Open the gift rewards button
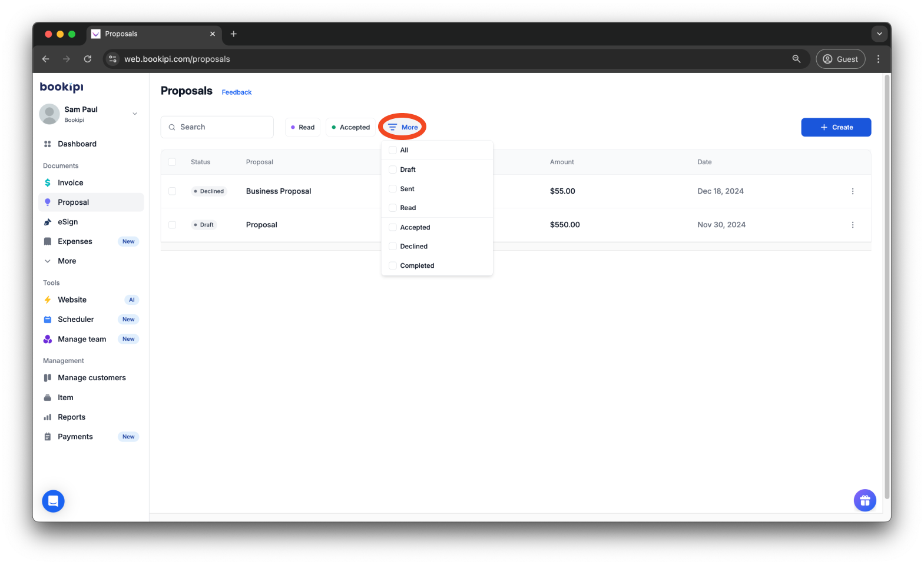924x565 pixels. (865, 500)
